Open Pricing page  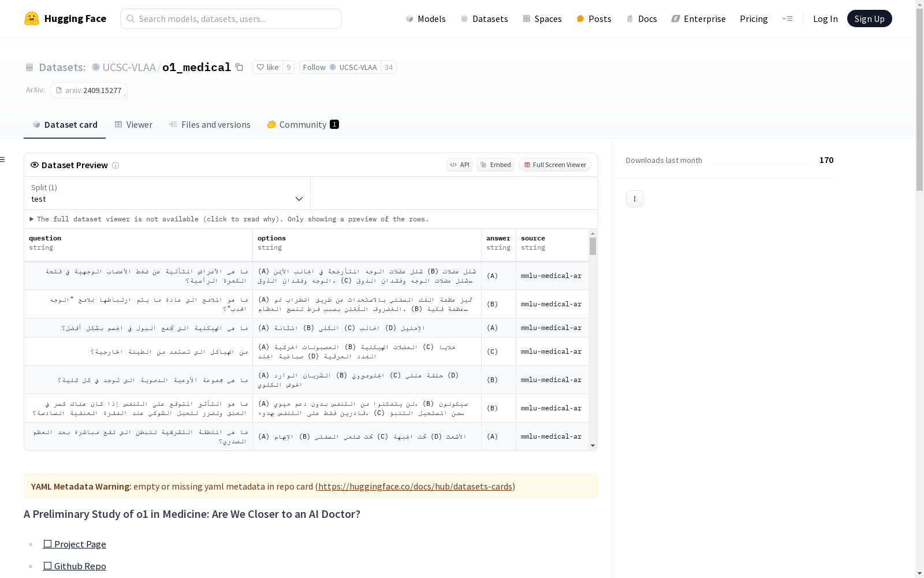(x=754, y=18)
